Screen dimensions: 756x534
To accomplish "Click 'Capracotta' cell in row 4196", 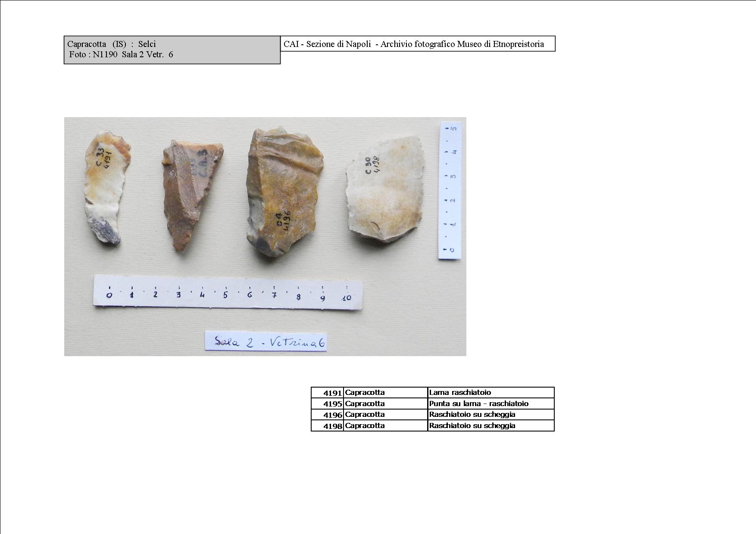I will [x=386, y=415].
